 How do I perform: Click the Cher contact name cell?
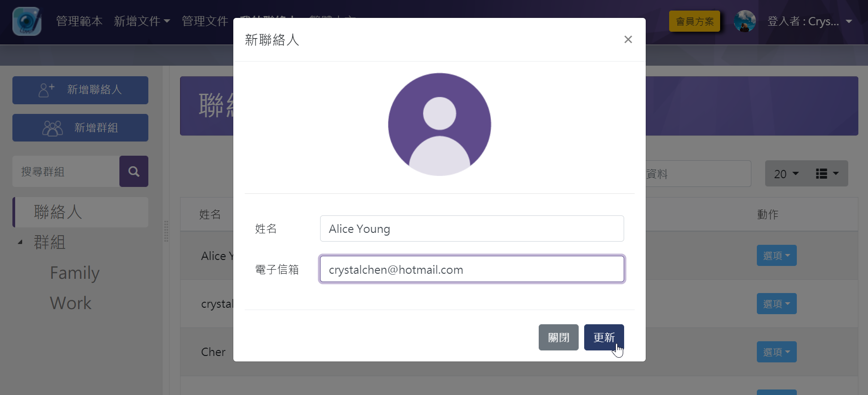click(x=213, y=352)
